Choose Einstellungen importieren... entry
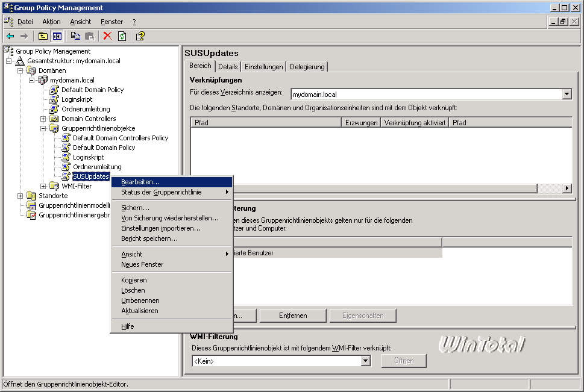The width and height of the screenshot is (584, 392). tap(172, 228)
